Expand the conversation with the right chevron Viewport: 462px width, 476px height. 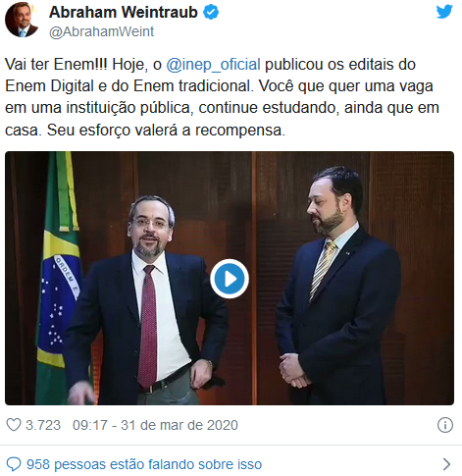point(446,464)
